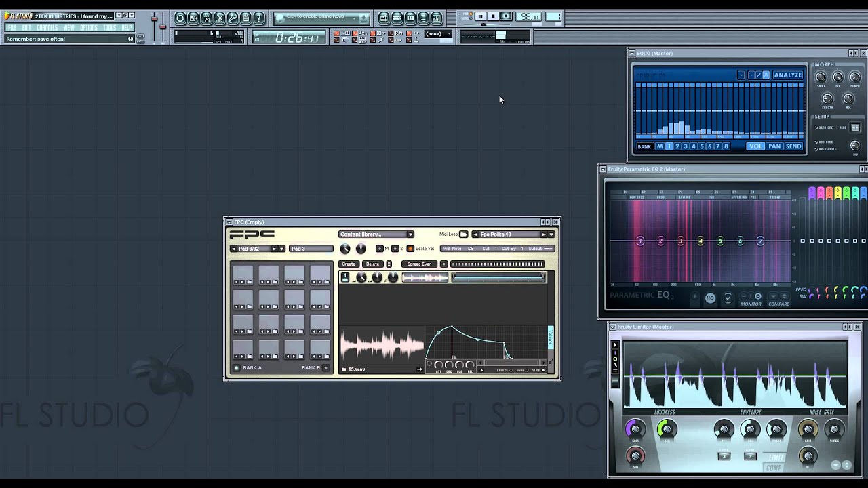Image resolution: width=868 pixels, height=488 pixels.
Task: Click the HQ button in Parametric EQ
Action: click(x=710, y=298)
